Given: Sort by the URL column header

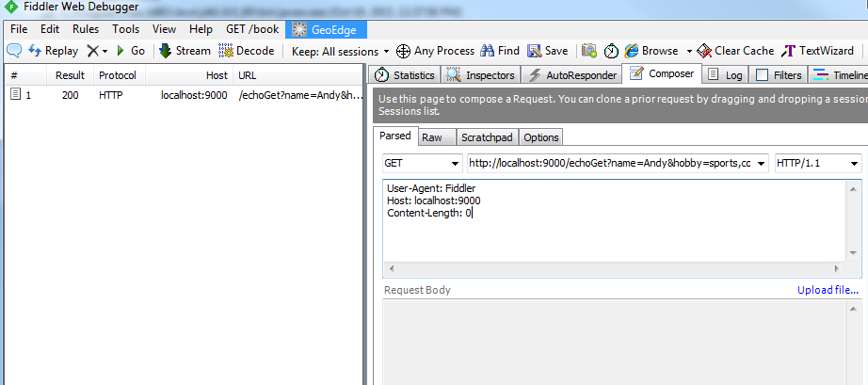Looking at the screenshot, I should point(297,75).
